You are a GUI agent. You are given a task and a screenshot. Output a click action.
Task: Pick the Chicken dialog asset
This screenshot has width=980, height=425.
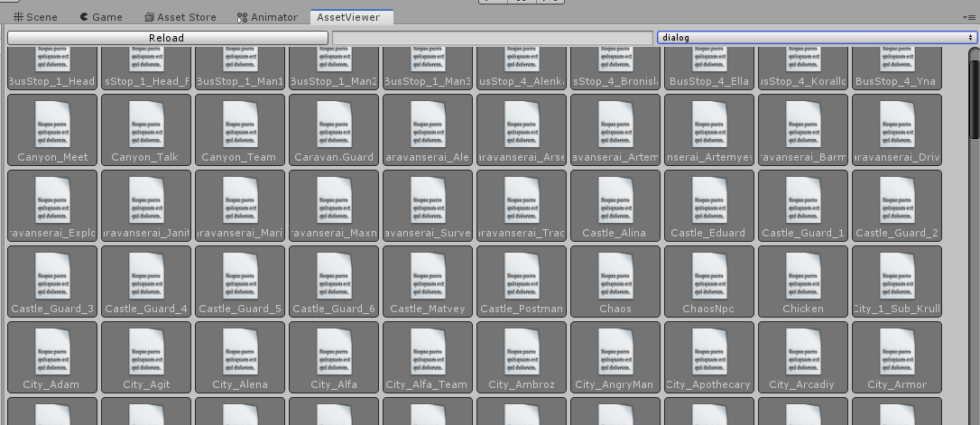pos(803,282)
